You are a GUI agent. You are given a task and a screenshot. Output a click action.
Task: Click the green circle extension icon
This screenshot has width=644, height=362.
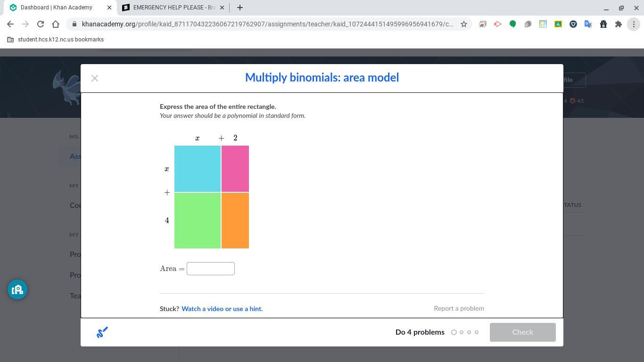tap(513, 24)
